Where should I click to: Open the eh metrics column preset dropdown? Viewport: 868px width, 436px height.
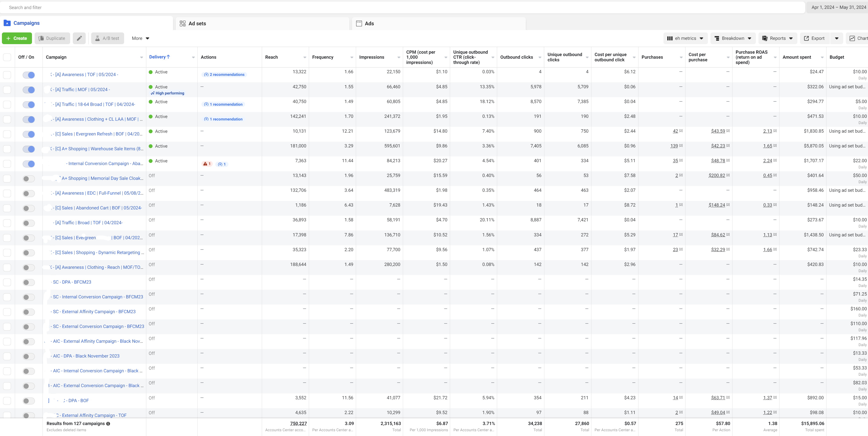pos(685,38)
